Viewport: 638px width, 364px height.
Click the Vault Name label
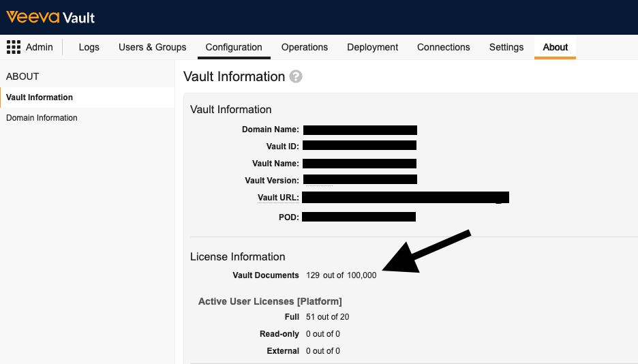pos(275,164)
